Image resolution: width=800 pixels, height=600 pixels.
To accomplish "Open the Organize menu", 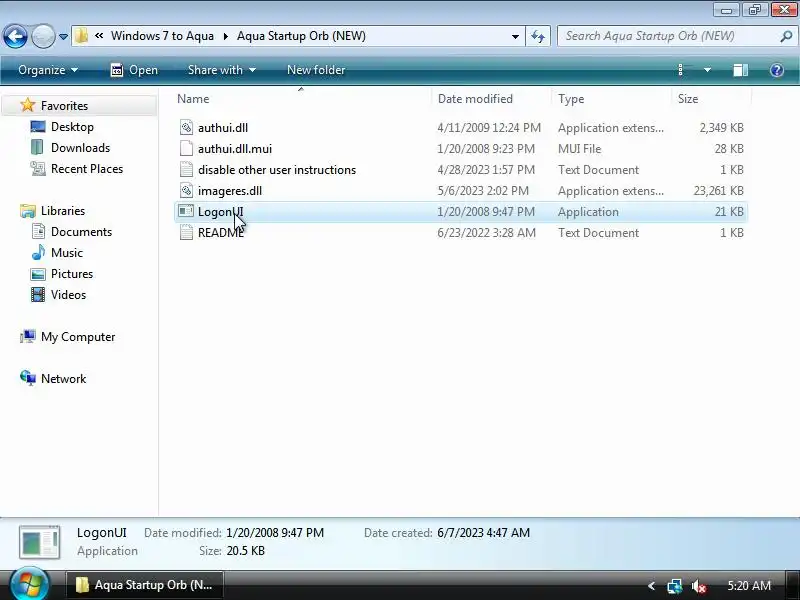I will pyautogui.click(x=48, y=70).
